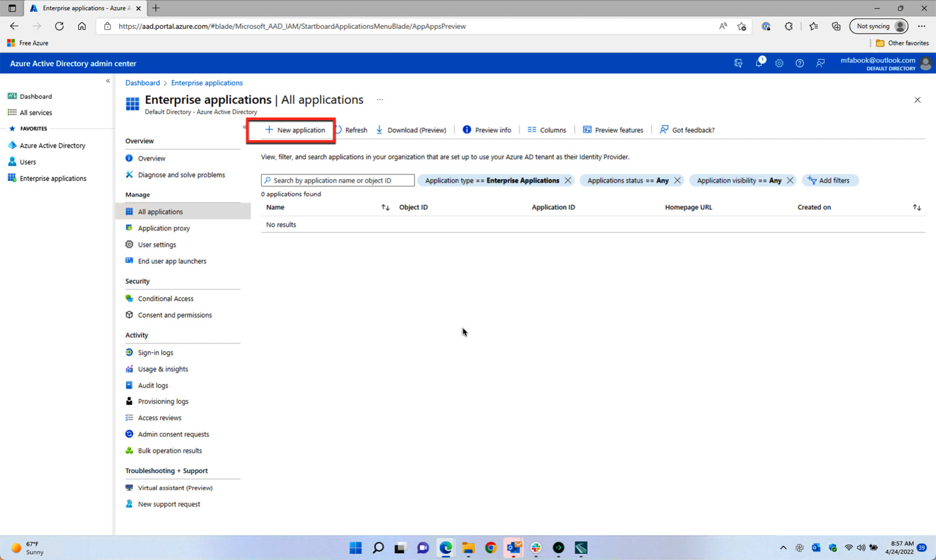Click Add filters button
Screen dimensions: 936x560
[x=829, y=180]
